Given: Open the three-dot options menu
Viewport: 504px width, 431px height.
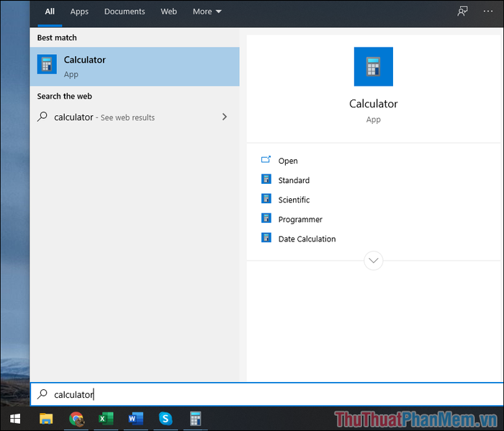Looking at the screenshot, I should tap(487, 12).
